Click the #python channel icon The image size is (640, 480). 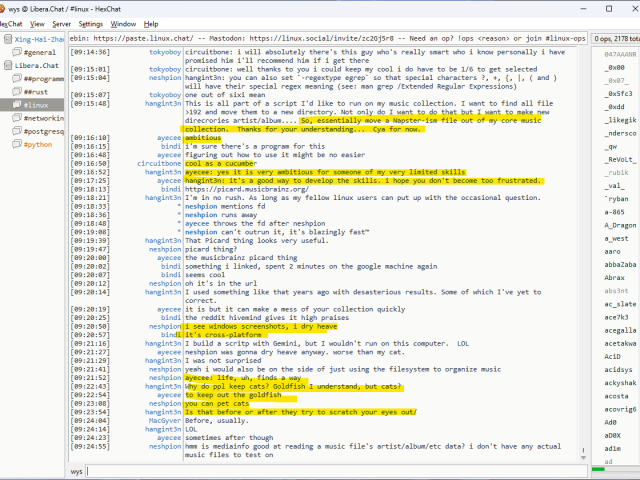coord(17,144)
